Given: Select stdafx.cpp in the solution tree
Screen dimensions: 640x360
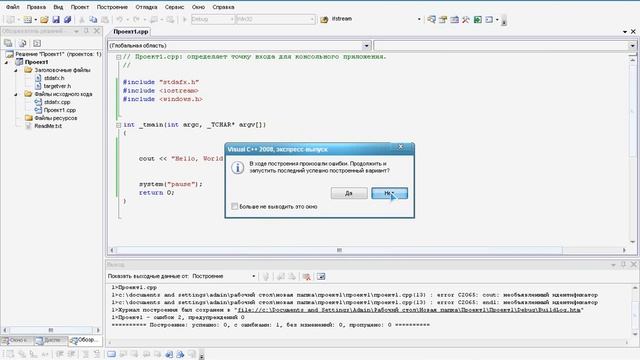Looking at the screenshot, I should pos(57,102).
